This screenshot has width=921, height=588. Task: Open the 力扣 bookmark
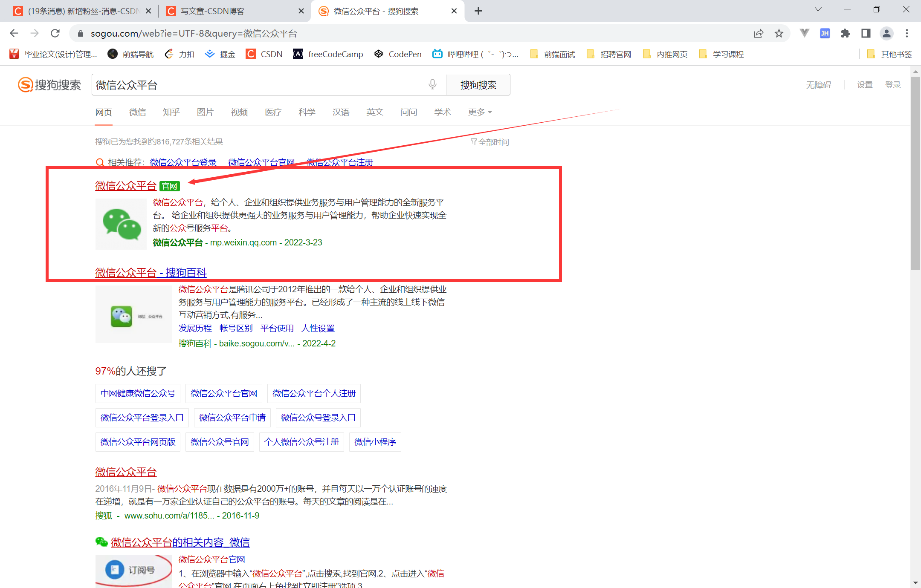[x=180, y=54]
